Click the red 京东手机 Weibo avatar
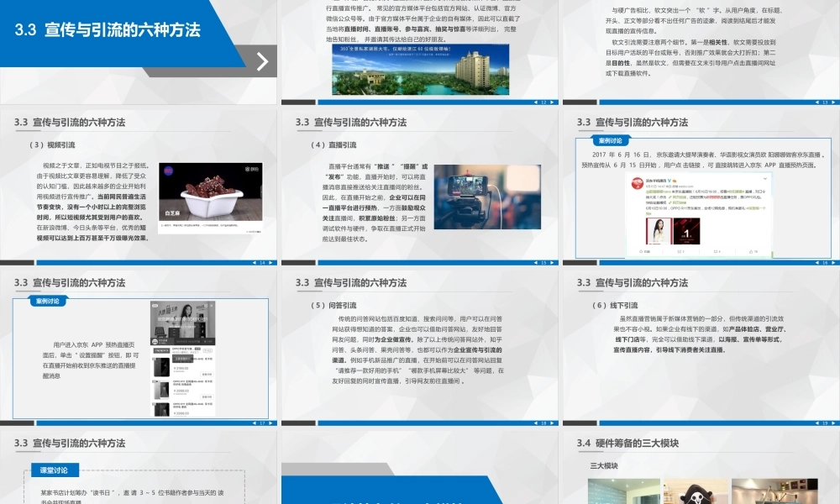Image resolution: width=840 pixels, height=504 pixels. coord(637,181)
